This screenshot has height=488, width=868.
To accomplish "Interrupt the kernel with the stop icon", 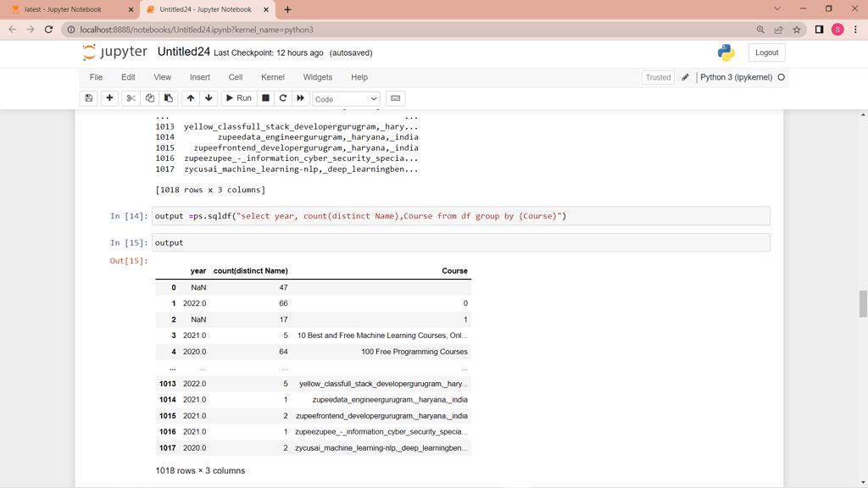I will coord(264,97).
